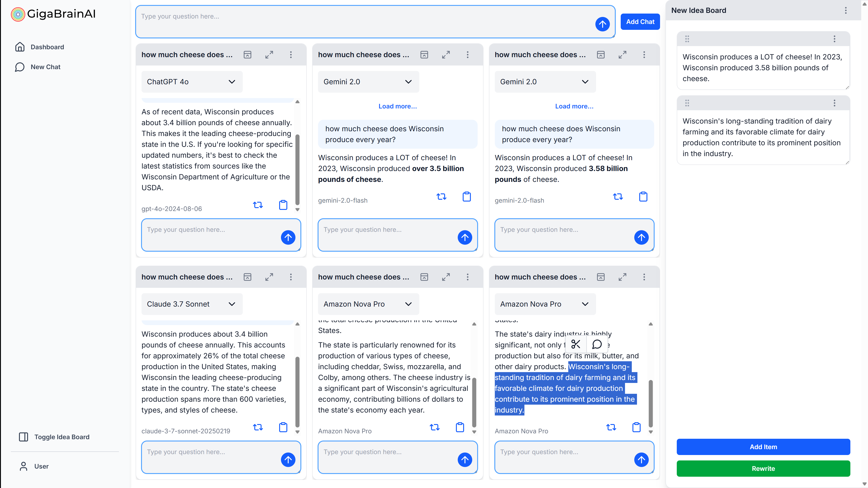The width and height of the screenshot is (868, 488).
Task: Click scrollbar of Claude 3.7 Sonnet chat
Action: click(297, 392)
